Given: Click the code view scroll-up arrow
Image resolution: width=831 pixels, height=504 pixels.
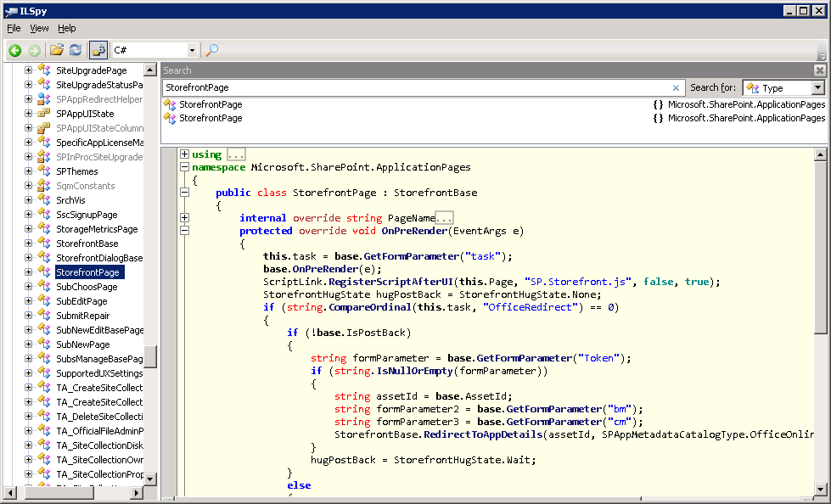Looking at the screenshot, I should click(821, 154).
